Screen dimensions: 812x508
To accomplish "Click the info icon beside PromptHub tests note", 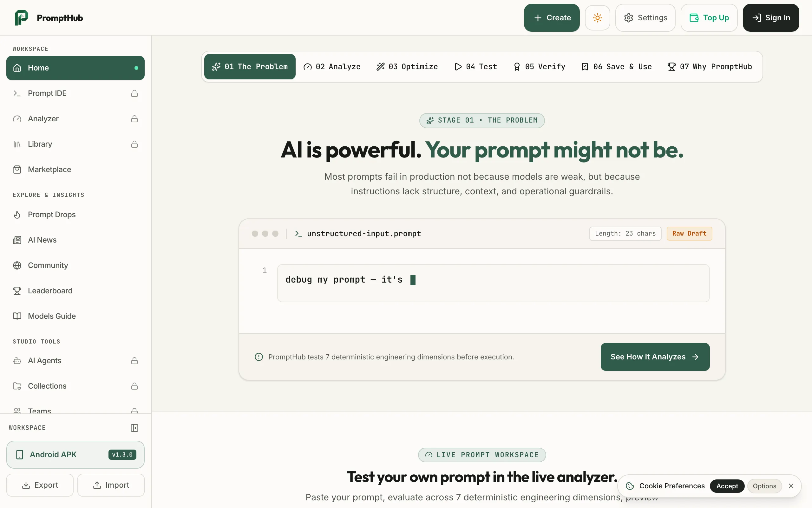I will click(x=259, y=357).
